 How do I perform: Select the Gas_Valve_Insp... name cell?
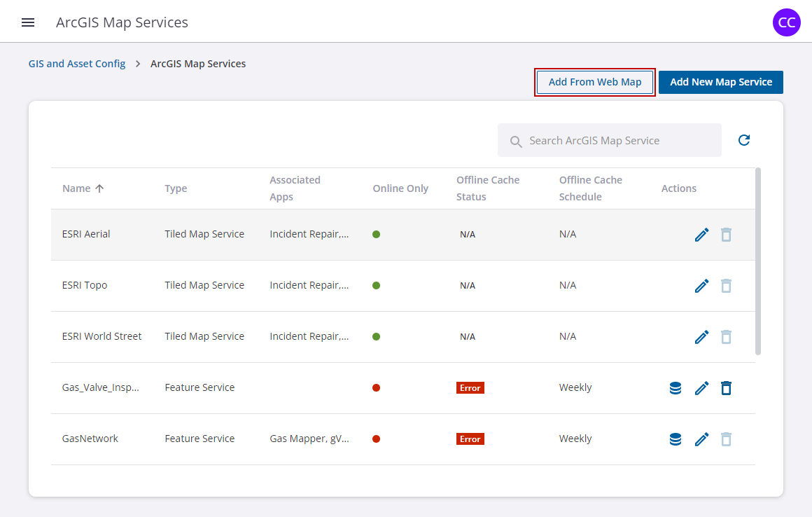click(x=101, y=387)
